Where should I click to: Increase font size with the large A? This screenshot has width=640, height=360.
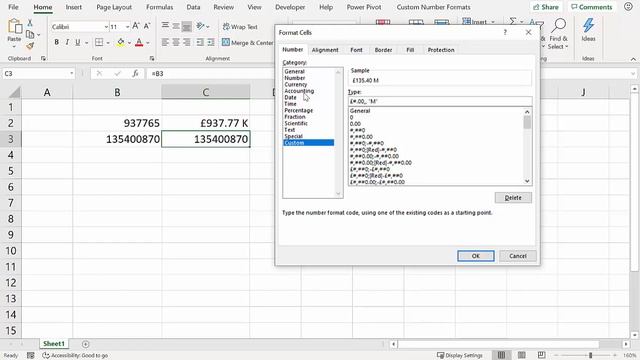[136, 26]
